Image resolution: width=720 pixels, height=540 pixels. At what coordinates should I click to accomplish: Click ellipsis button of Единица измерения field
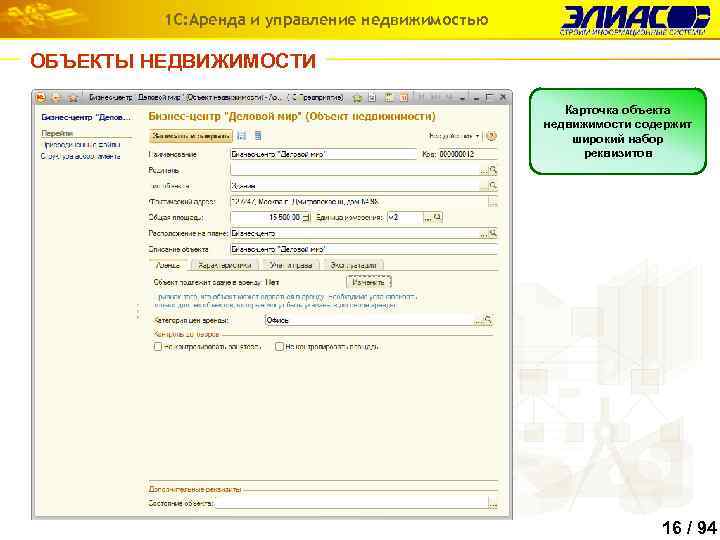pyautogui.click(x=428, y=217)
